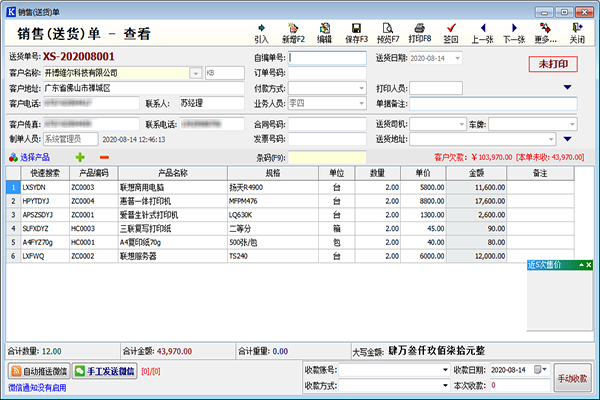Expand blue triangle beside 送货地址 field
Image resolution: width=600 pixels, height=400 pixels.
click(x=567, y=139)
